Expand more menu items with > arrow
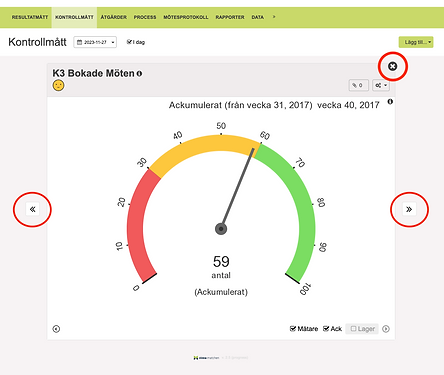444x375 pixels. (274, 17)
